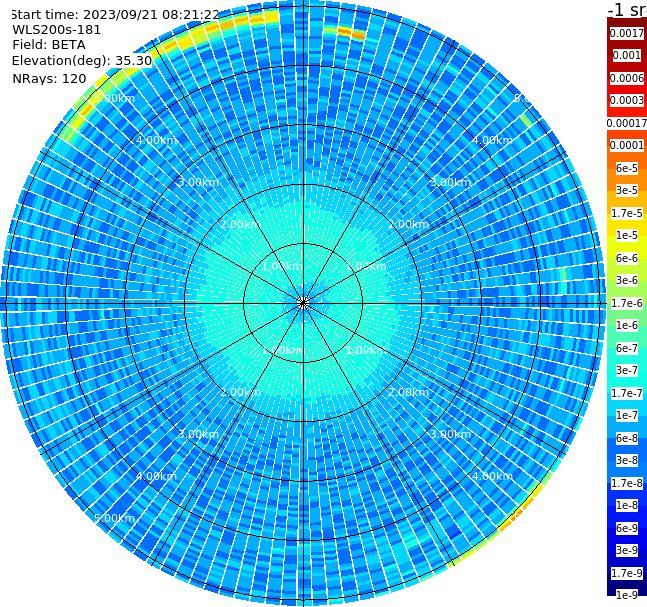
Task: Select the 0.001 colorbar tick label
Action: pos(626,55)
